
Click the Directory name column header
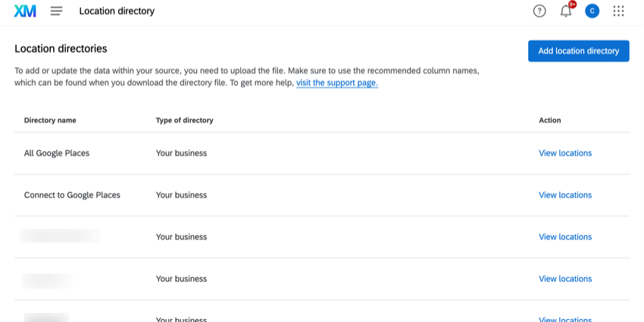pos(50,120)
